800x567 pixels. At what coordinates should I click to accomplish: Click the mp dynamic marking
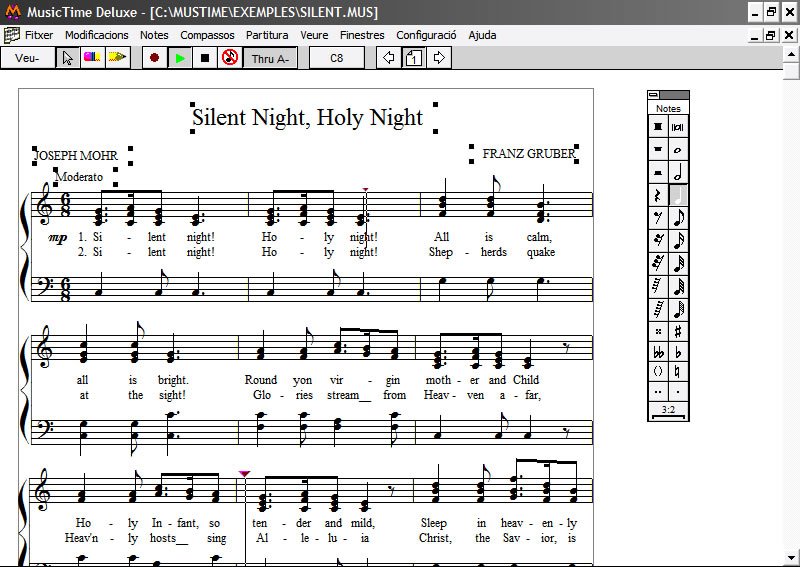(x=58, y=238)
